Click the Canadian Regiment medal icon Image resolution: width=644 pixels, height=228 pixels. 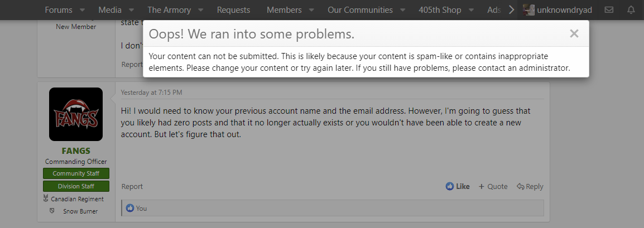(x=45, y=199)
